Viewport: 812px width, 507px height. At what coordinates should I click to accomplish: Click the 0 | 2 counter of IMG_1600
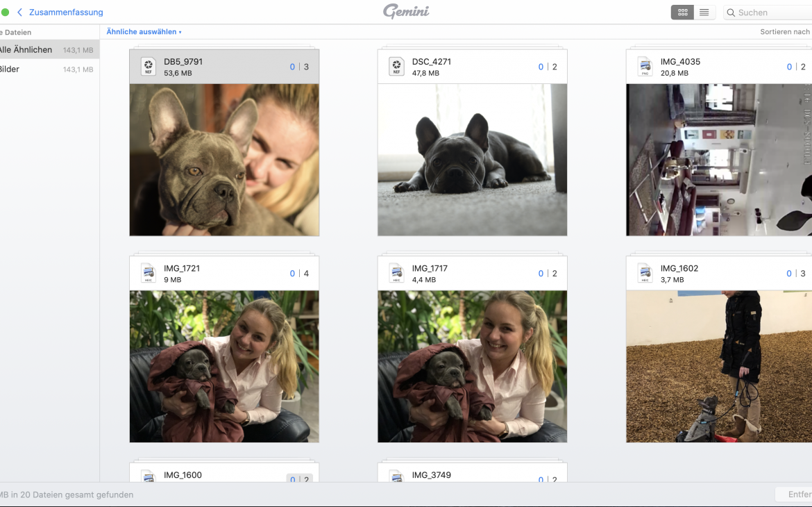click(x=299, y=479)
